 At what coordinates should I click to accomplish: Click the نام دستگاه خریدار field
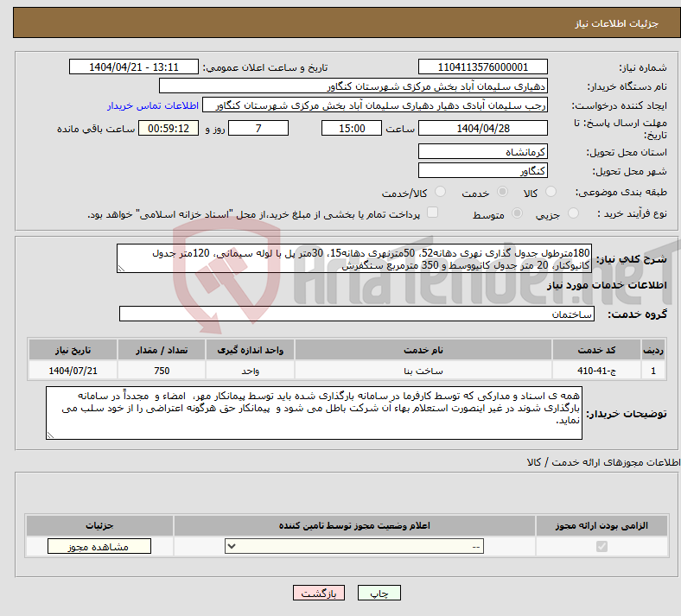353,86
